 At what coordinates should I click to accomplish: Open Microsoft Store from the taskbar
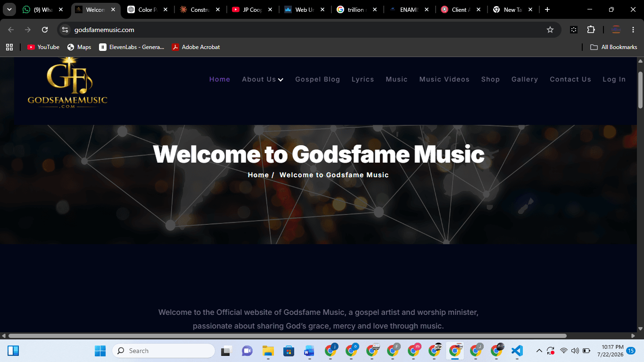[289, 351]
